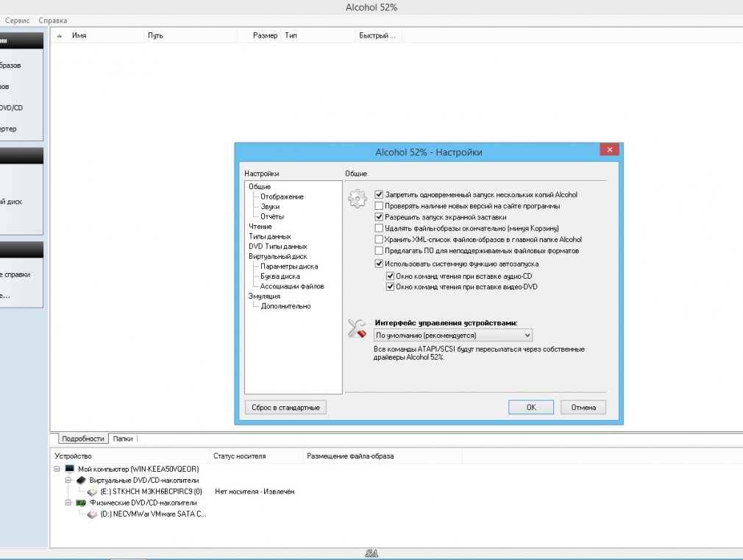
Task: Toggle 'Использовать системную функцию автозапуска' checkbox
Action: coord(379,263)
